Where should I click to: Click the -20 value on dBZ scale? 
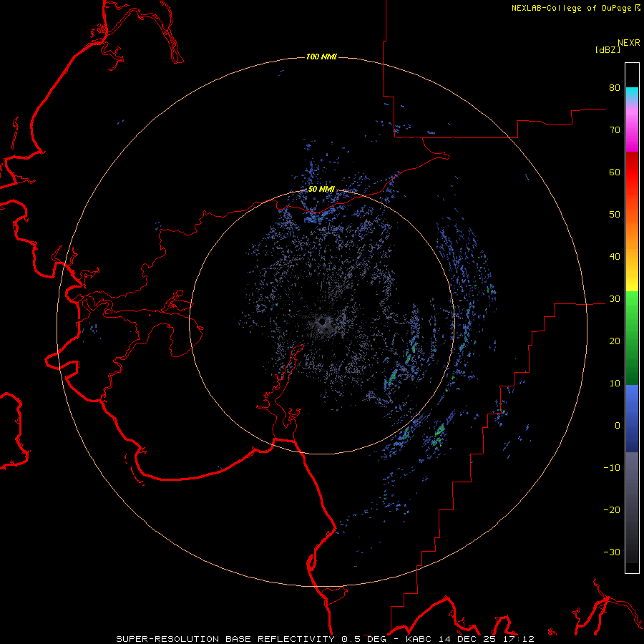point(612,510)
